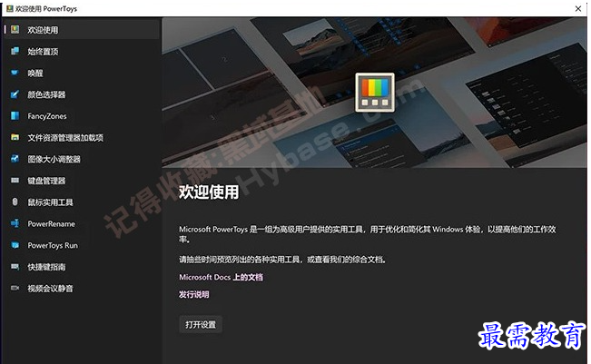Click the Video Conference Mute (视频会议静音) icon
Screen dimensions: 591x364
[x=15, y=288]
